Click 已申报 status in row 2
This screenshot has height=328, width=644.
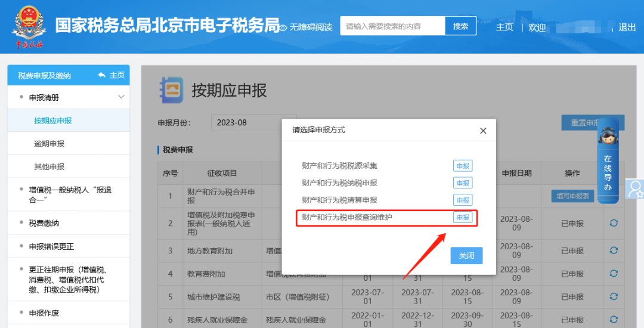click(572, 224)
